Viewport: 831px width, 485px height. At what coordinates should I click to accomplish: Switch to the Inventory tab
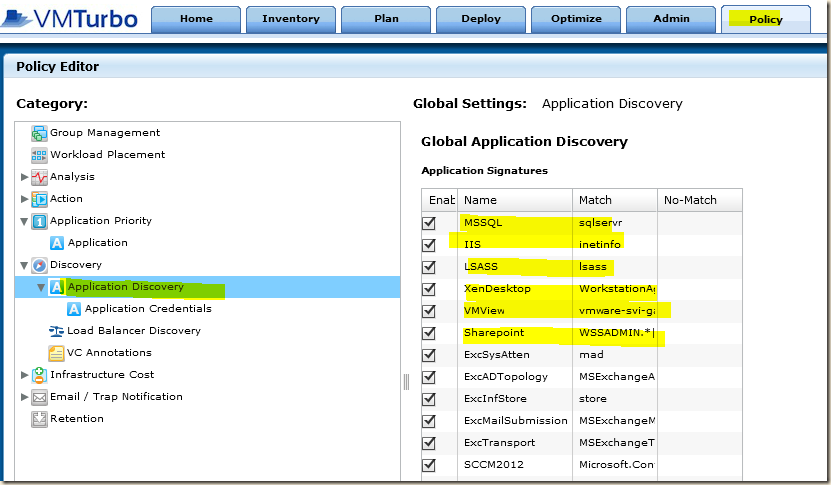pyautogui.click(x=291, y=19)
